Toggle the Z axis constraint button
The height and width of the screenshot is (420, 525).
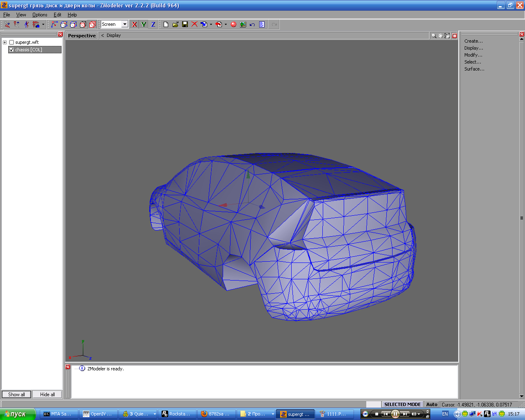(x=153, y=25)
